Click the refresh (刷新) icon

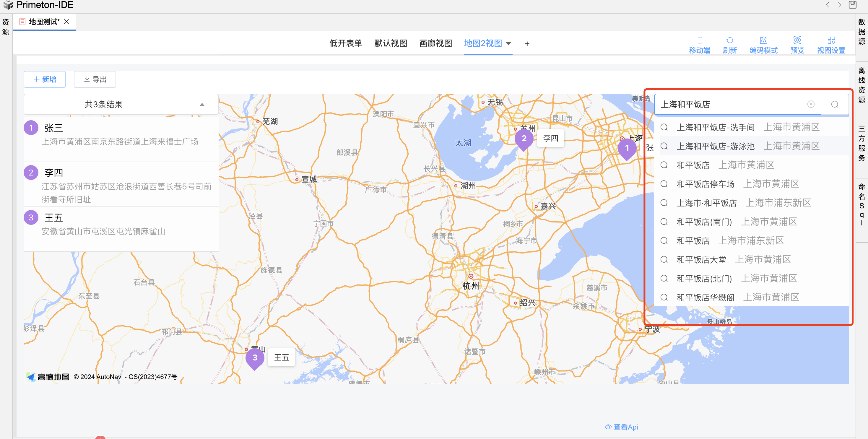[729, 40]
